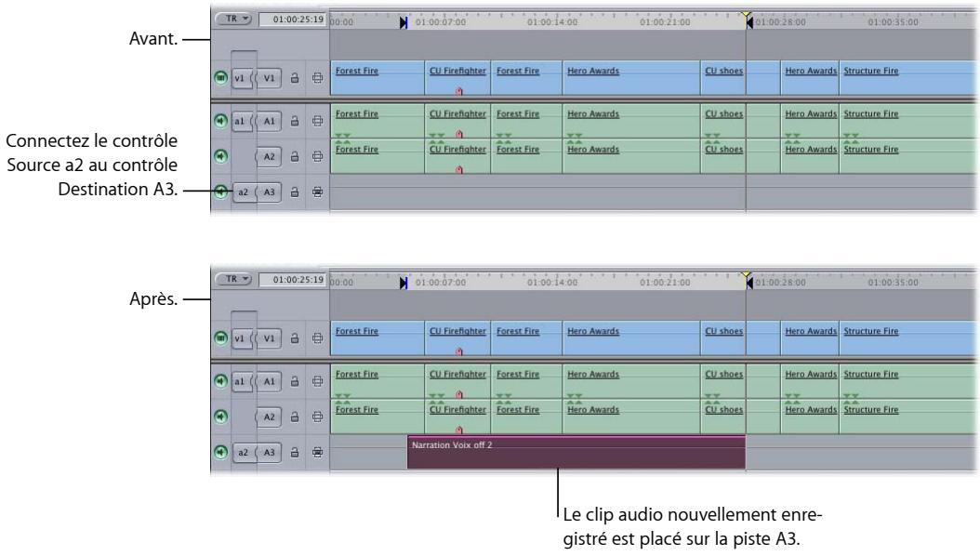Image resolution: width=980 pixels, height=556 pixels.
Task: Select the Out point marker in Après ruler
Action: coord(749,283)
